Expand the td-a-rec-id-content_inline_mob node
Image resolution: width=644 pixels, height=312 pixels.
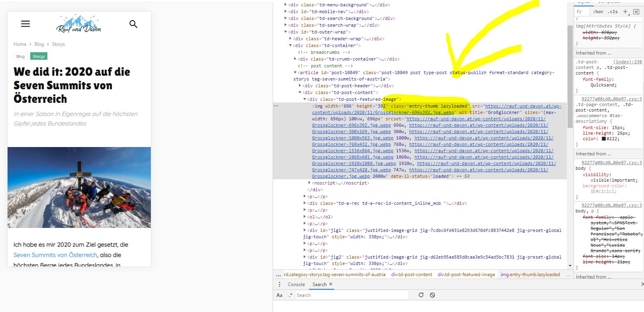point(304,203)
